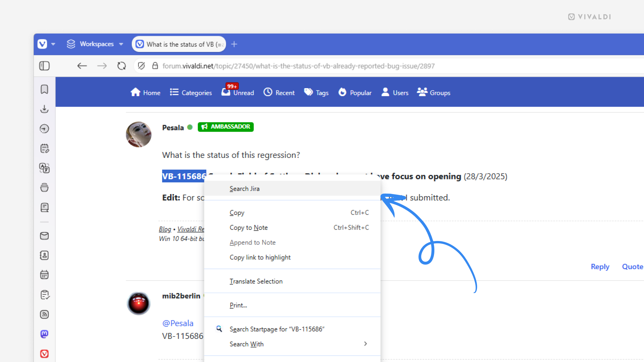Screen dimensions: 644x362
Task: Choose Copy link to highlight
Action: click(x=292, y=257)
